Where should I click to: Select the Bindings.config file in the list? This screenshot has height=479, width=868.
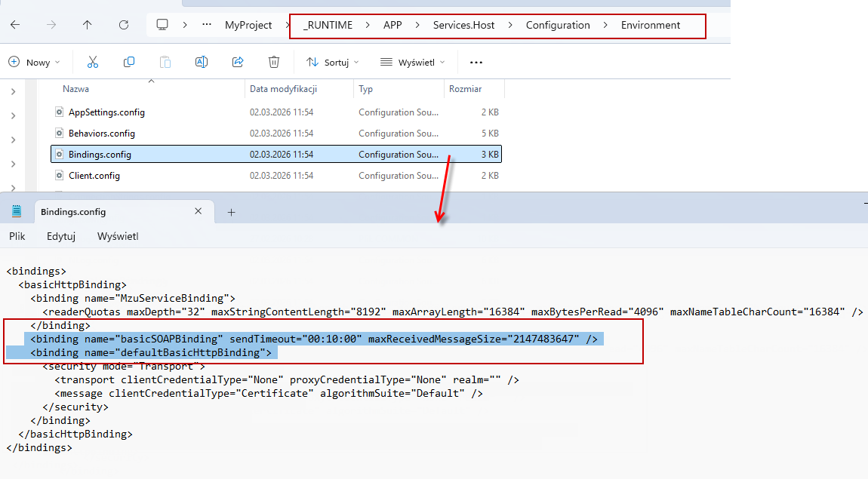point(276,155)
